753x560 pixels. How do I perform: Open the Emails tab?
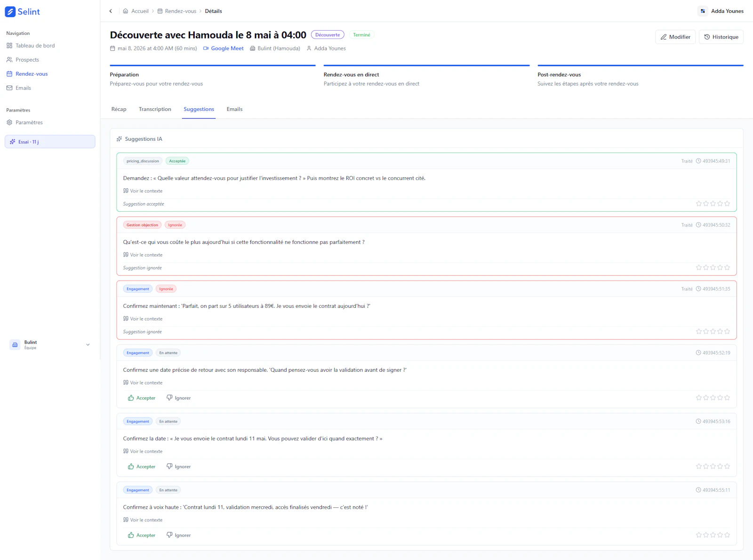click(234, 109)
